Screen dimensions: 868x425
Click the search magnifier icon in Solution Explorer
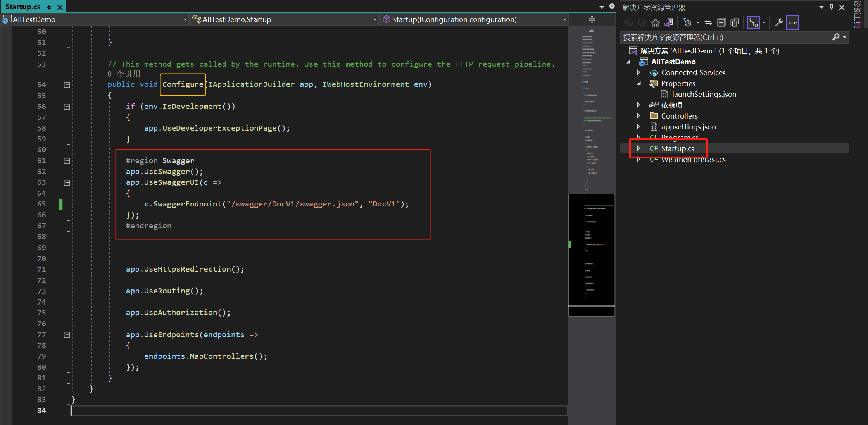835,37
